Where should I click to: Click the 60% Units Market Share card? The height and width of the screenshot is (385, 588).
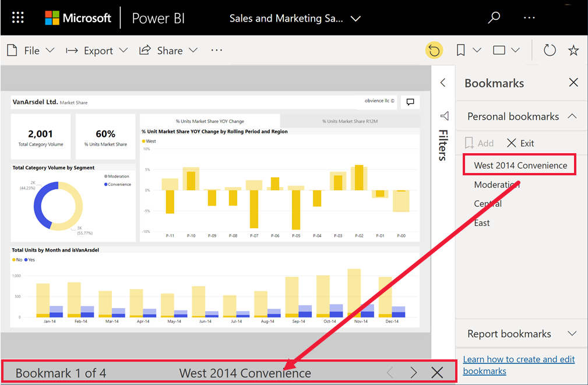point(105,137)
